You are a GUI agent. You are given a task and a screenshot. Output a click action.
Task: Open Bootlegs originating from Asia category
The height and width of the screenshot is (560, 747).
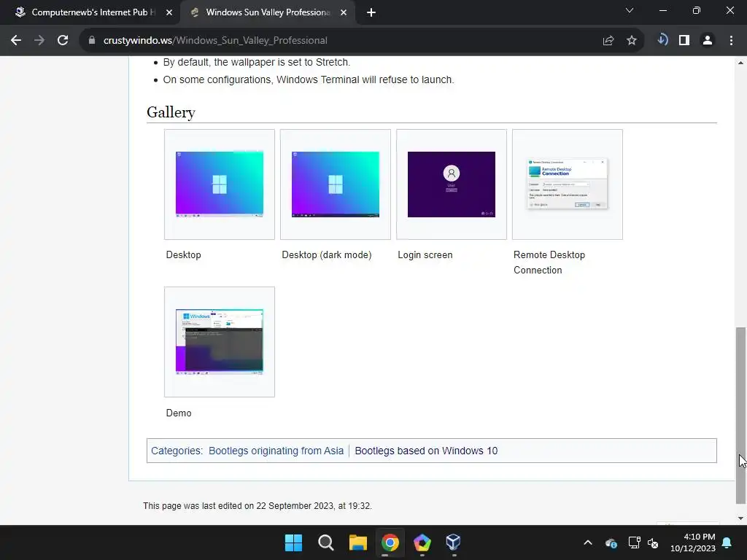click(x=276, y=451)
